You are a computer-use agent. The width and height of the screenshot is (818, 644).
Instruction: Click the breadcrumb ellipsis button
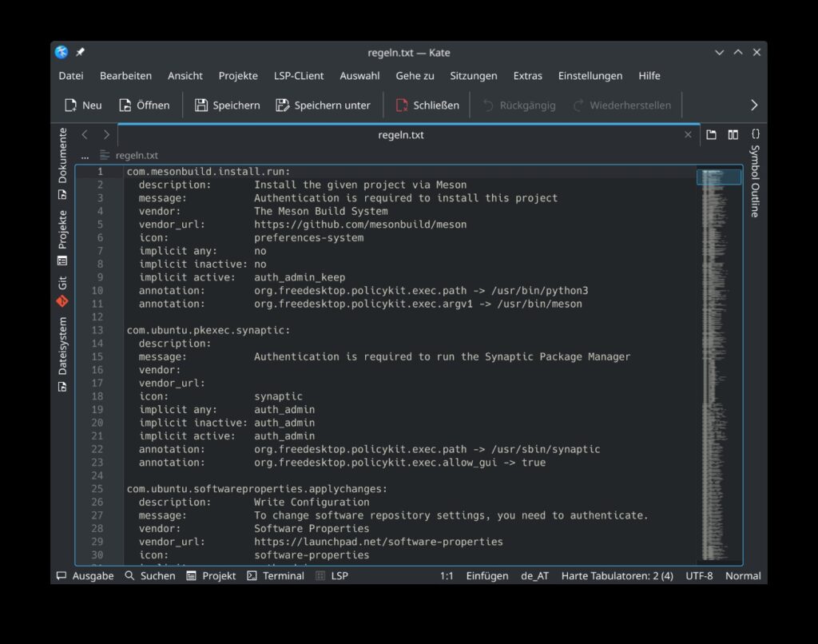point(85,156)
